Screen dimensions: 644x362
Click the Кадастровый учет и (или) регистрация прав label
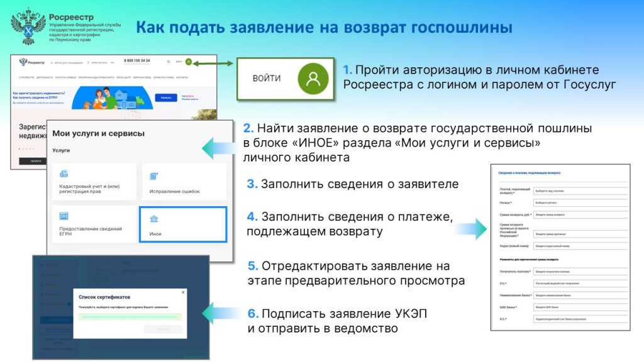89,189
